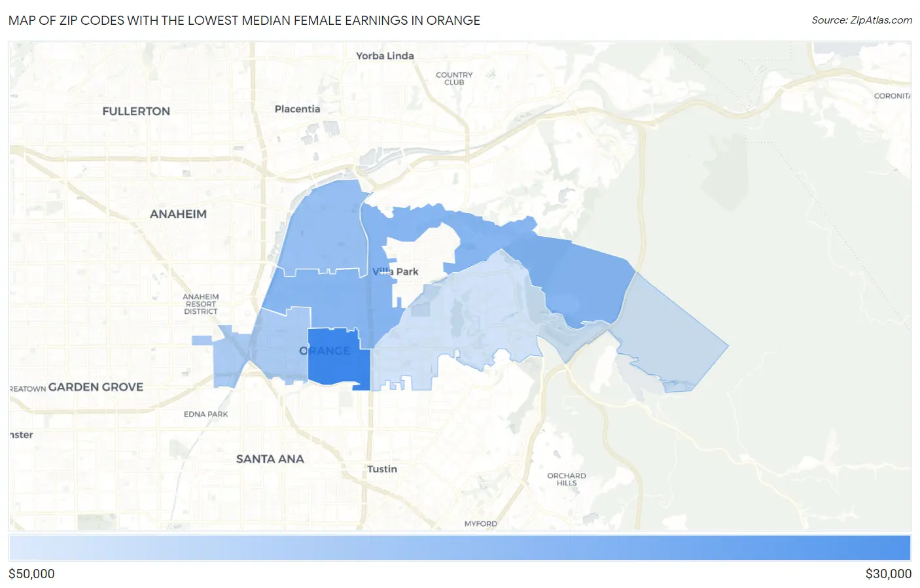Click the Yorba Linda map label
The width and height of the screenshot is (920, 588).
385,56
